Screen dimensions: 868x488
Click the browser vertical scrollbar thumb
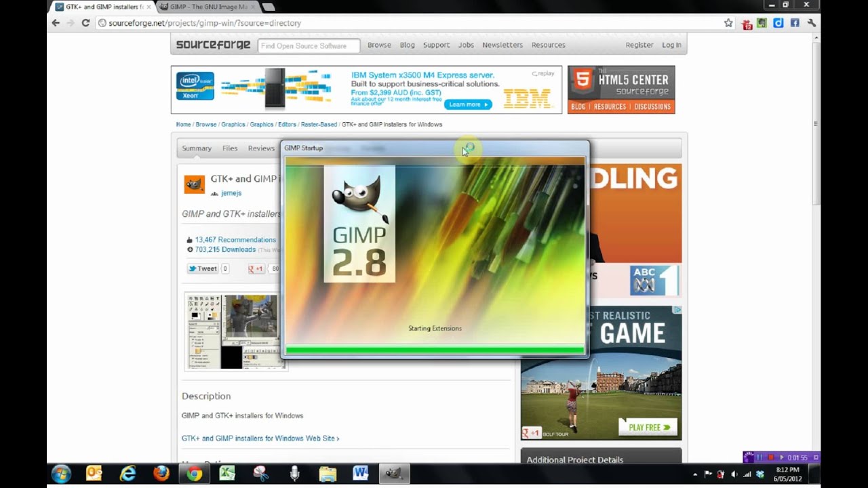[816, 123]
